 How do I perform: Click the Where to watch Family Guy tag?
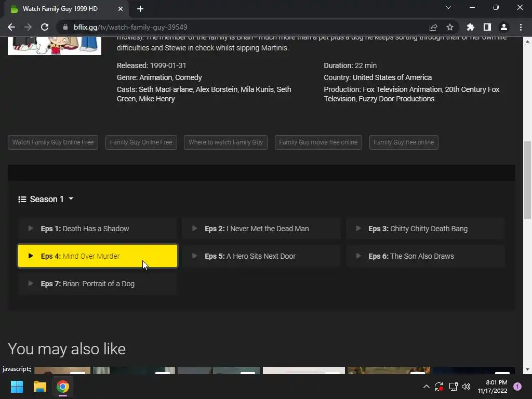pyautogui.click(x=225, y=142)
